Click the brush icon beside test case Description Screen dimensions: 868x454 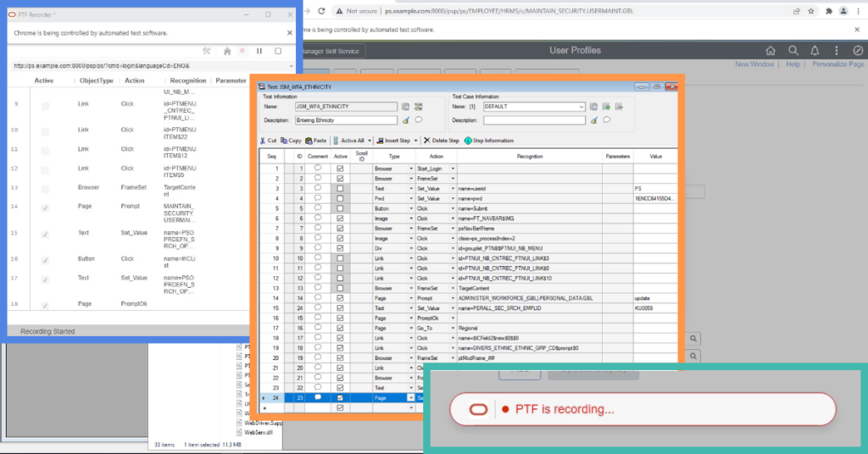[x=594, y=120]
